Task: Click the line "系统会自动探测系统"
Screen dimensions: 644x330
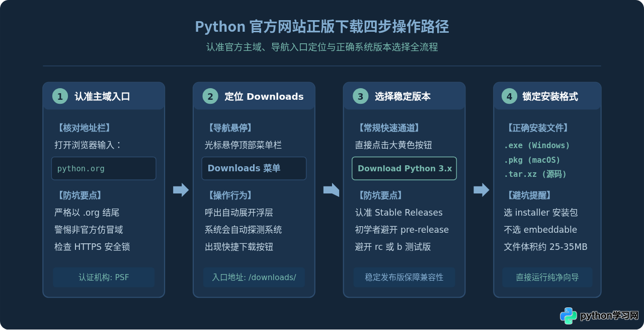Action: tap(243, 230)
